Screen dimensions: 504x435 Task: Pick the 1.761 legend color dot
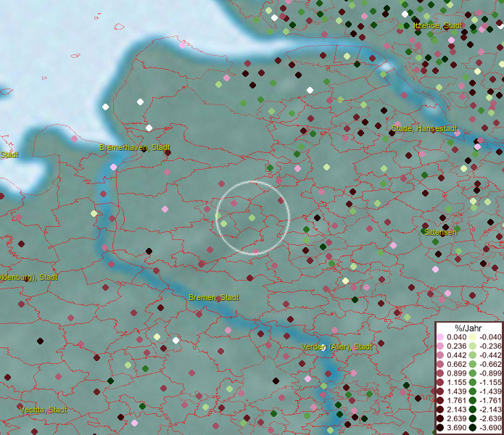point(440,400)
